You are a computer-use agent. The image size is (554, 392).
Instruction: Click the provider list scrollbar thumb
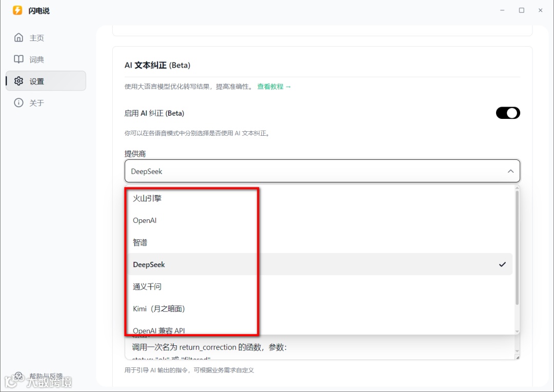(517, 247)
